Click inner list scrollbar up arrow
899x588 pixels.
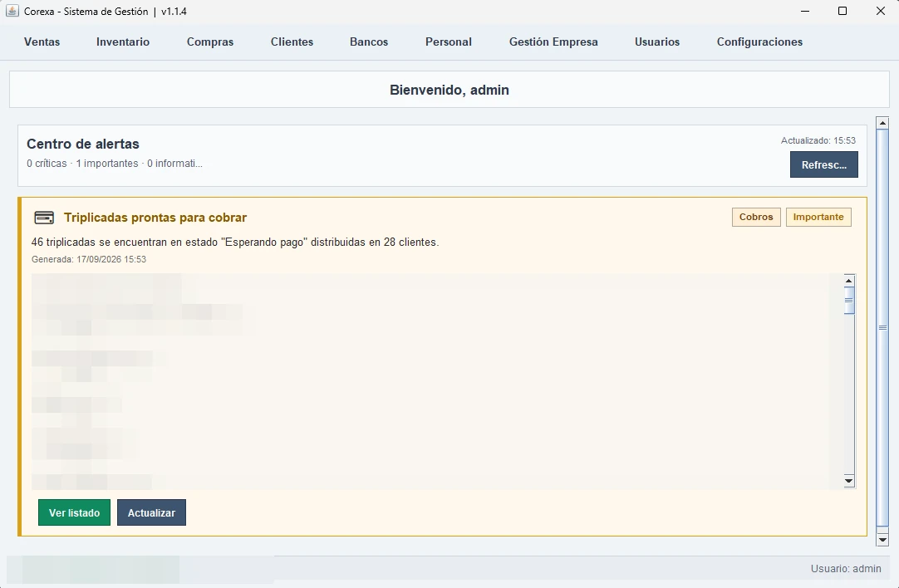tap(849, 280)
